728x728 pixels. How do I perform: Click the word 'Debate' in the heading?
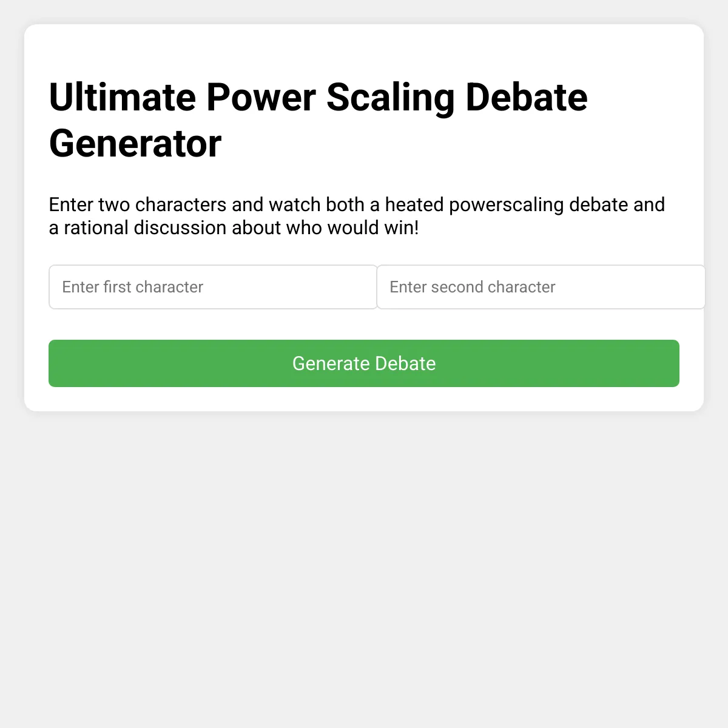526,97
